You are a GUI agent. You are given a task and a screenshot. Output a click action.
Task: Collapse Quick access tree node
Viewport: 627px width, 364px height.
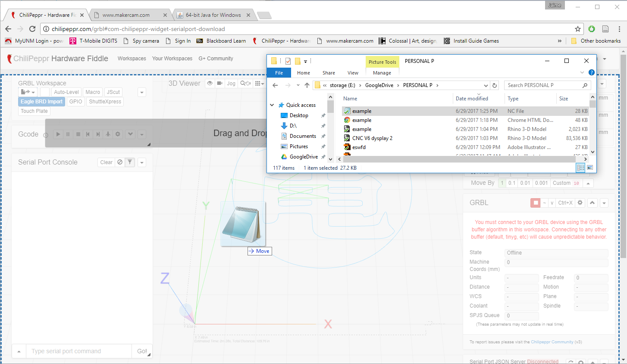(272, 105)
